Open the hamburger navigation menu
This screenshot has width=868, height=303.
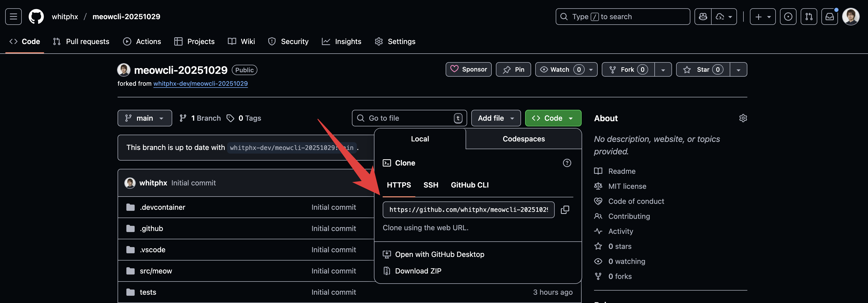[x=13, y=17]
